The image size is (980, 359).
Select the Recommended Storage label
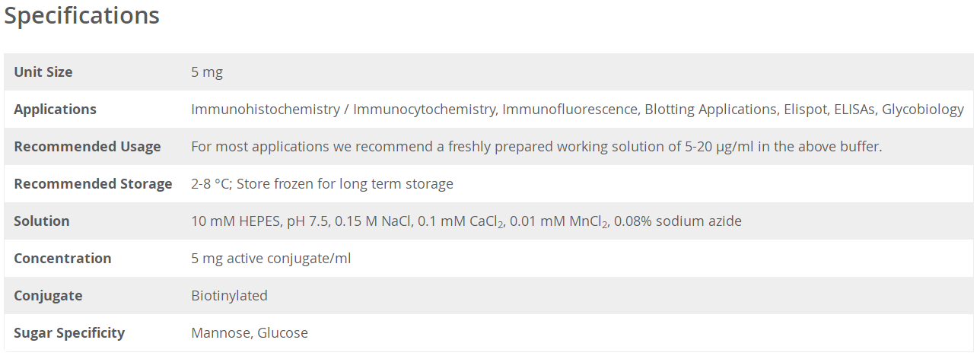[93, 184]
